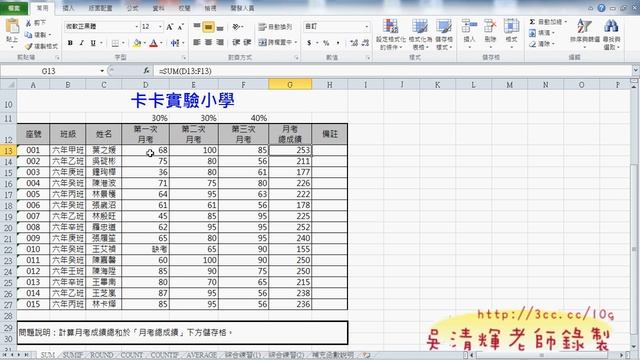Viewport: 640px width, 360px height.
Task: Apply Italic formatting
Action: coord(82,42)
